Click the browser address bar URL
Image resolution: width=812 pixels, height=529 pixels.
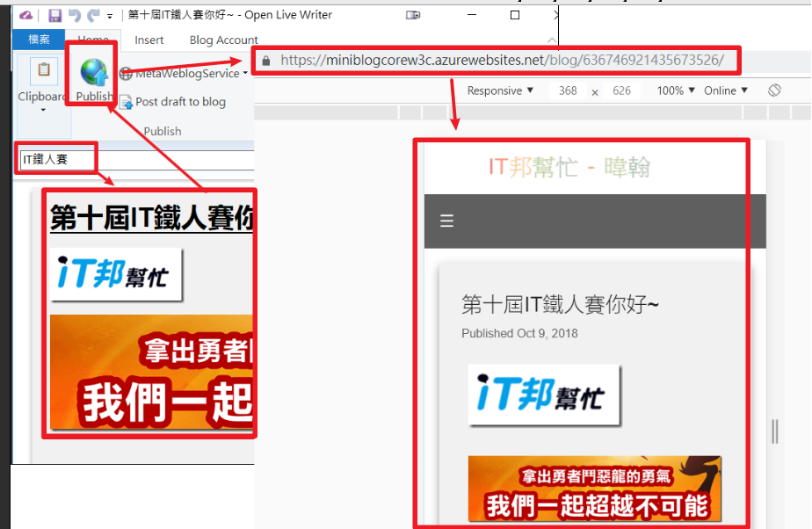pyautogui.click(x=502, y=60)
